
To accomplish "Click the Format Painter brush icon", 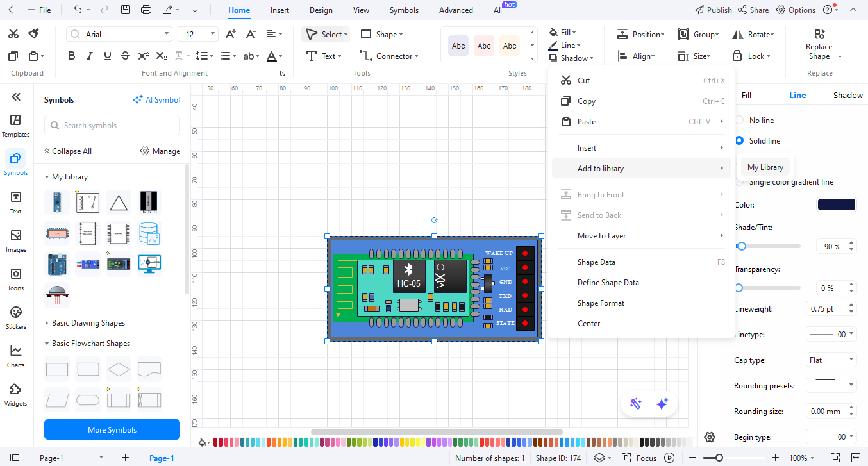I will (x=34, y=34).
